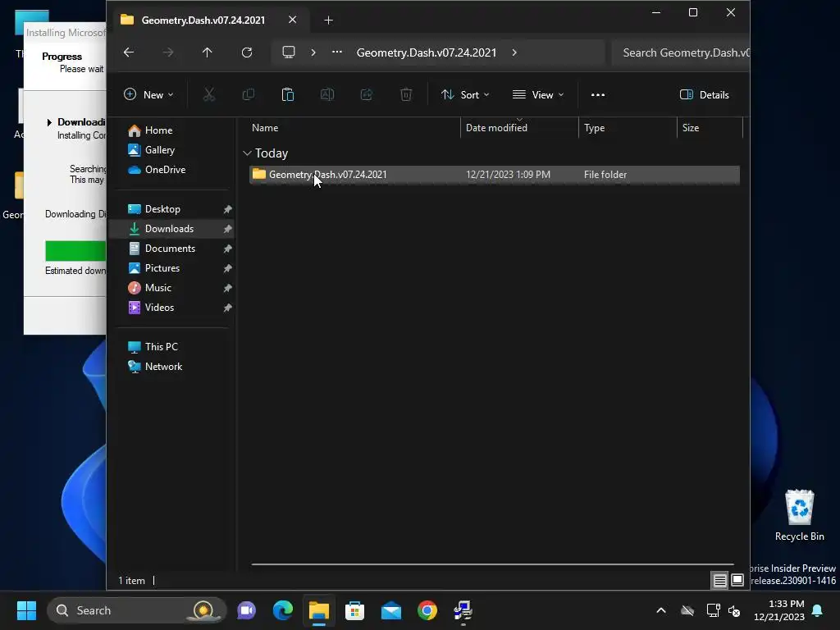Open Mail app from taskbar
This screenshot has width=840, height=630.
pos(391,610)
